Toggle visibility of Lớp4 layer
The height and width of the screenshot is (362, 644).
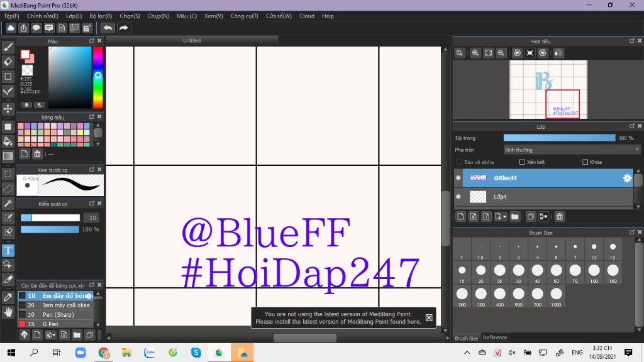click(458, 197)
